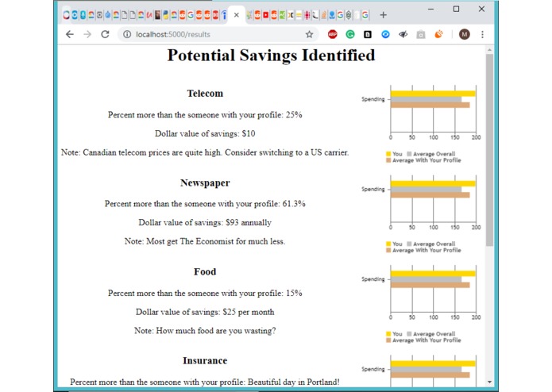The height and width of the screenshot is (392, 552).
Task: Click Average Overall swatch in Newspaper legend
Action: coord(409,244)
